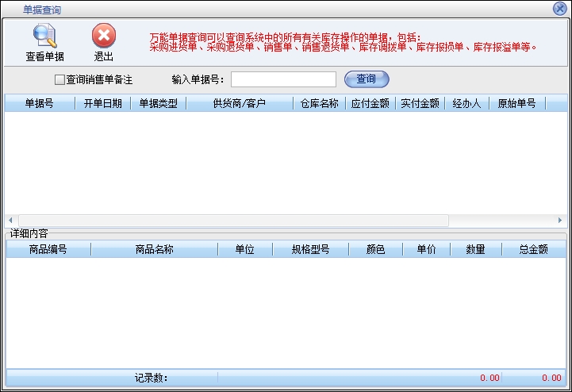Viewport: 572px width, 392px height.
Task: Sort details by 商品编号 column
Action: [48, 249]
